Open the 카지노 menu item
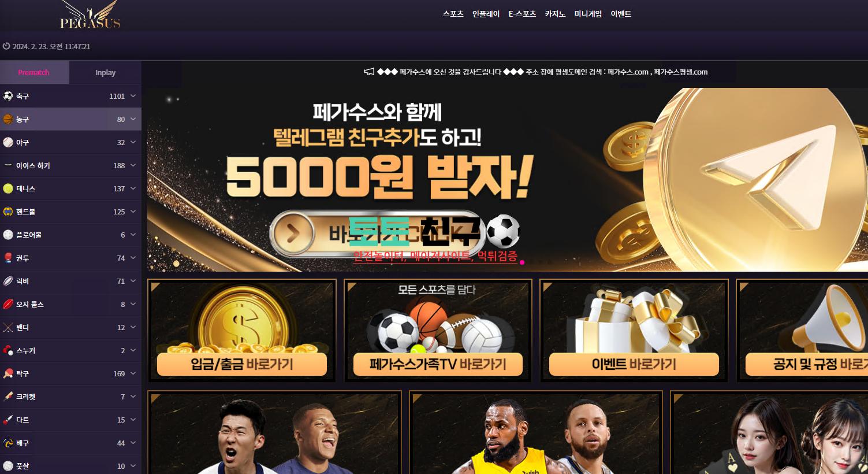Screen dimensions: 868x474 click(555, 14)
